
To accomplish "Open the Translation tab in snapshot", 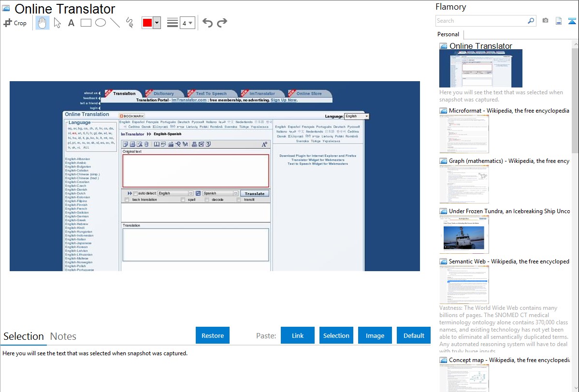I will [x=124, y=93].
